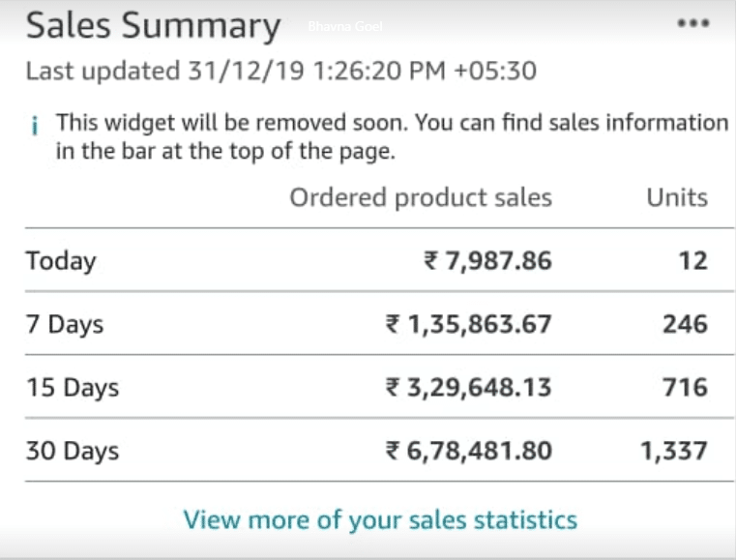Click the 716 units value
Image resolution: width=736 pixels, height=560 pixels.
pos(686,388)
